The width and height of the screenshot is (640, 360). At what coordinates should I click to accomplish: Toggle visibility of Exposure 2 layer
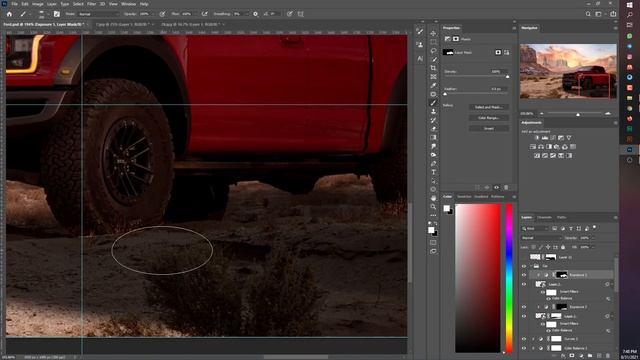tap(524, 307)
